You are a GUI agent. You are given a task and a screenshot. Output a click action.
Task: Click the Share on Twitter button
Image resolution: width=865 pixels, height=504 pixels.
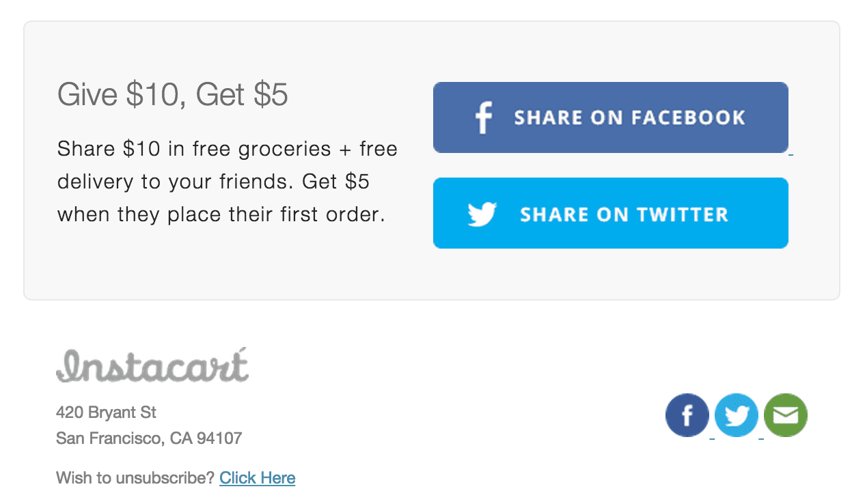610,213
